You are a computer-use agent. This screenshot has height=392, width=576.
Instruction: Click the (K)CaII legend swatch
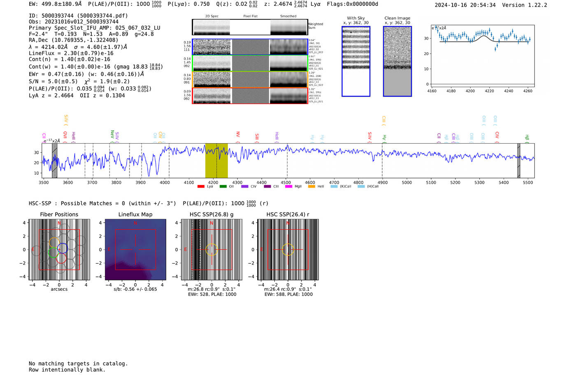334,186
